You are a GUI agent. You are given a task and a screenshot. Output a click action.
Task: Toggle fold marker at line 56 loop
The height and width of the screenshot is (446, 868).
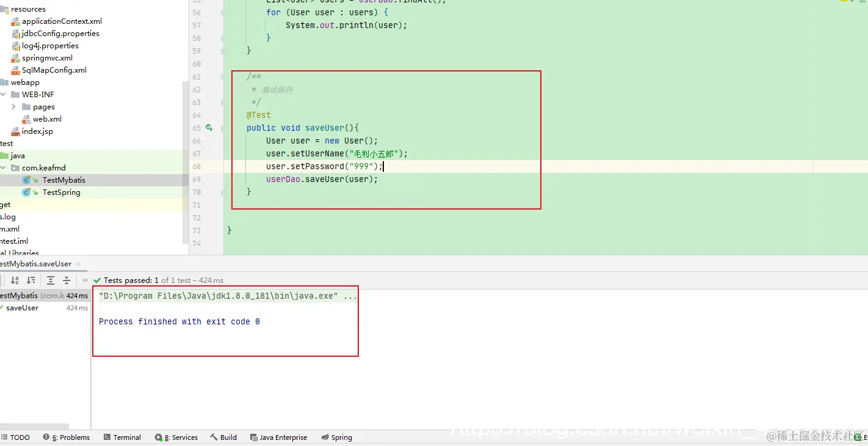(223, 13)
